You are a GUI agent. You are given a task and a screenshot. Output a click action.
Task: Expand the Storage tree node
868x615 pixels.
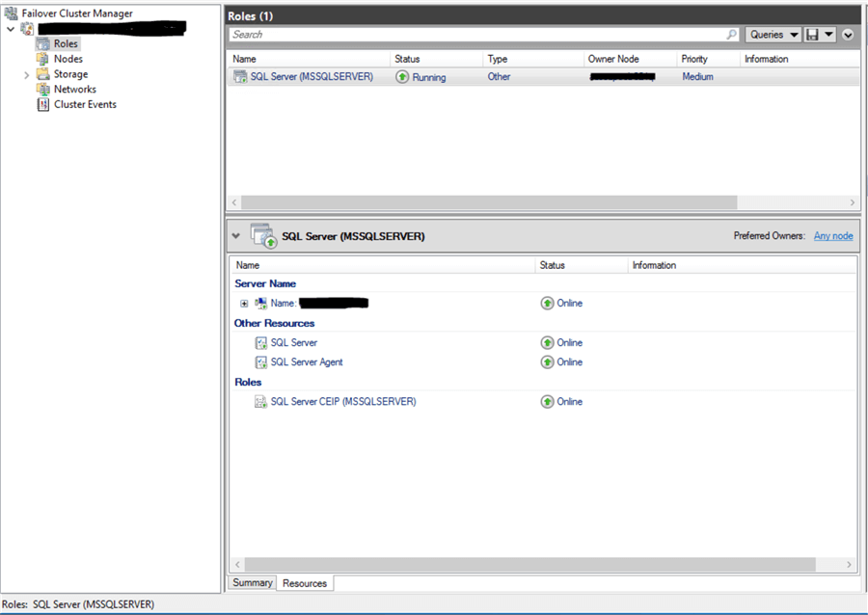coord(26,74)
